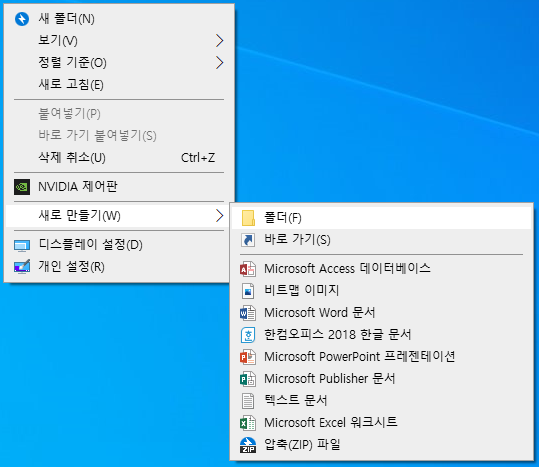The image size is (539, 467).
Task: Select 삭제 취소(U) to undo delete
Action: click(119, 158)
